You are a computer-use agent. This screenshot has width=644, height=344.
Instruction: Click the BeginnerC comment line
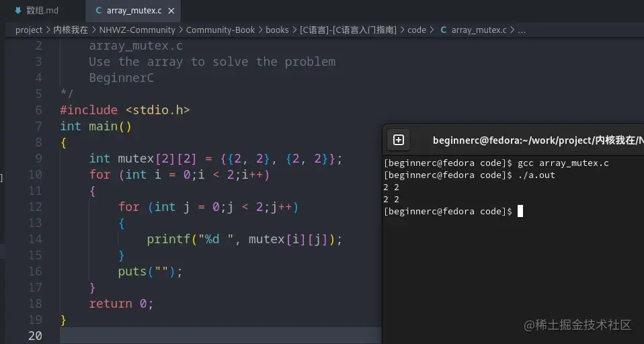pyautogui.click(x=121, y=77)
